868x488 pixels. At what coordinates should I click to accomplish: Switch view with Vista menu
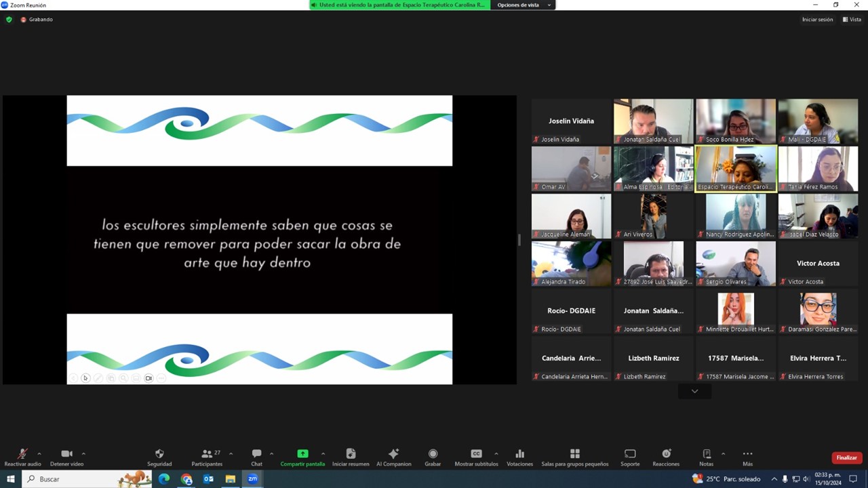pyautogui.click(x=852, y=20)
